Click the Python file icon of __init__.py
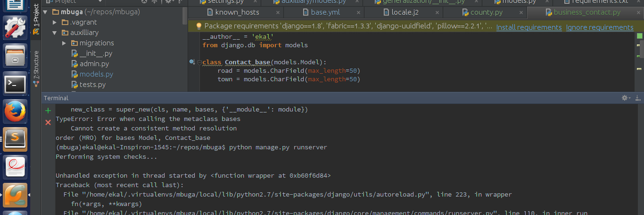This screenshot has width=644, height=215. click(x=74, y=53)
